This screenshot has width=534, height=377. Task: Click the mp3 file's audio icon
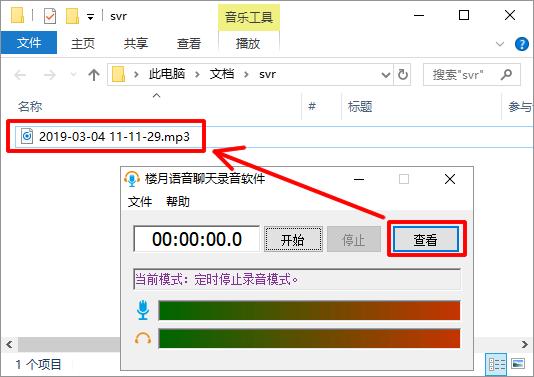27,137
